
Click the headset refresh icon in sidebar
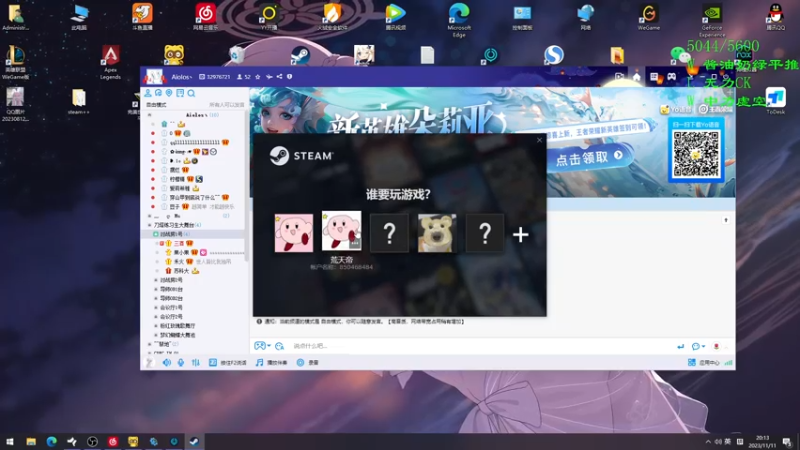tap(158, 93)
